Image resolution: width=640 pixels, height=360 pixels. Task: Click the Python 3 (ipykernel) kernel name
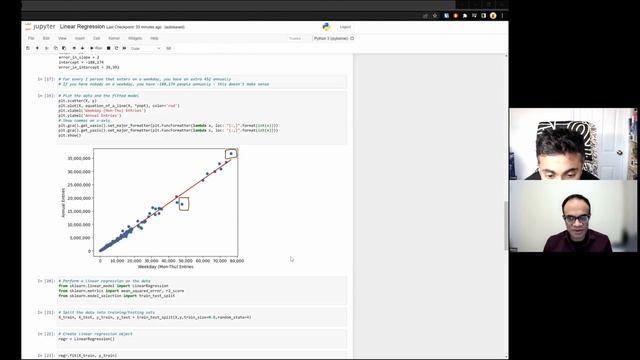point(331,38)
